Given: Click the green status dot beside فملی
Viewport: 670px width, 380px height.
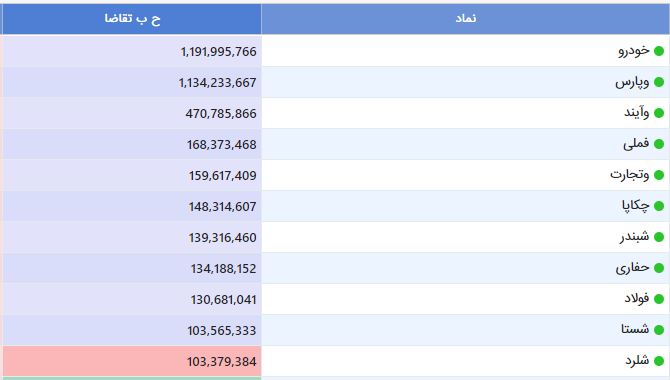Looking at the screenshot, I should tap(659, 144).
